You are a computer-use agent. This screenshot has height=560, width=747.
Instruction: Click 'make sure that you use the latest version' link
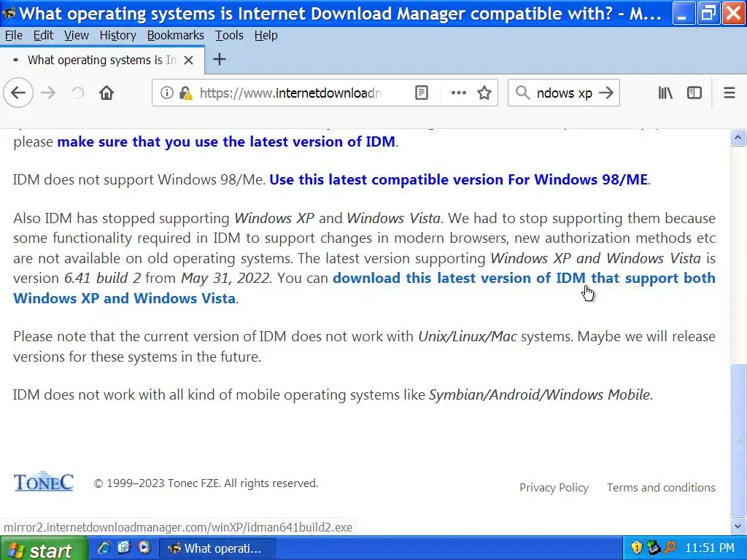226,142
